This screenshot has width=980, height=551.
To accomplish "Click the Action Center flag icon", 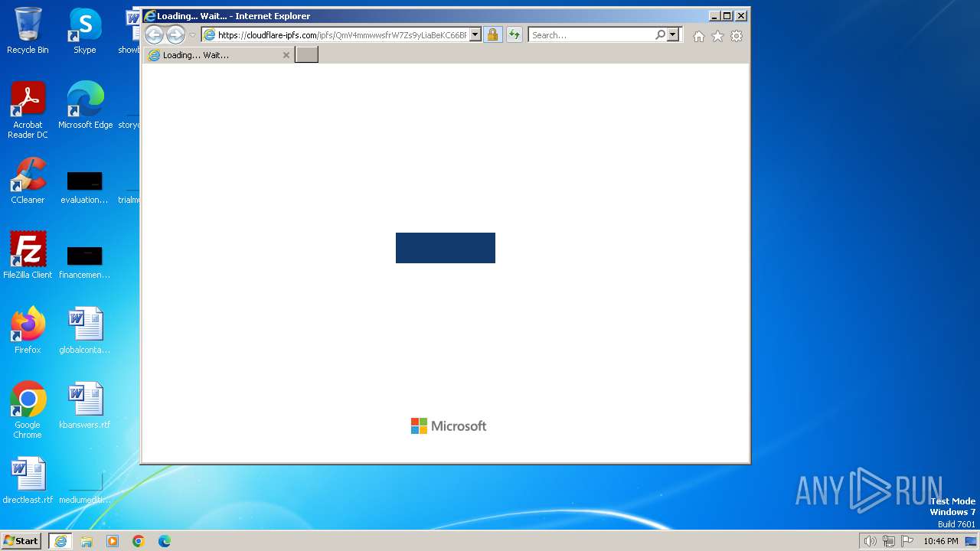I will tap(907, 541).
